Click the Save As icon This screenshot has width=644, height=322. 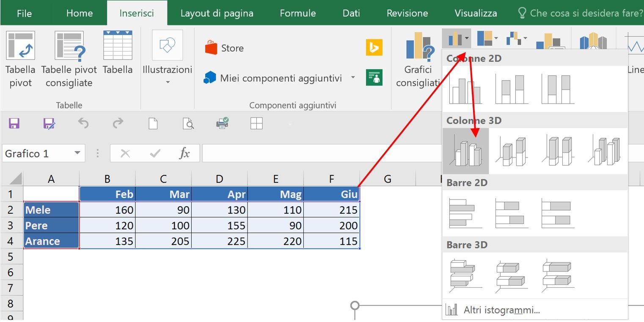tap(49, 123)
